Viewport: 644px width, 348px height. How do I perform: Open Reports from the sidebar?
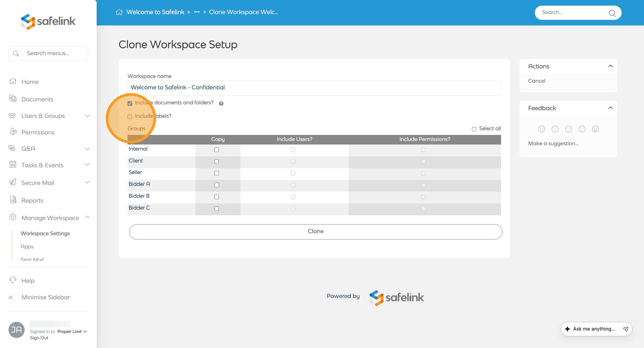(x=32, y=200)
